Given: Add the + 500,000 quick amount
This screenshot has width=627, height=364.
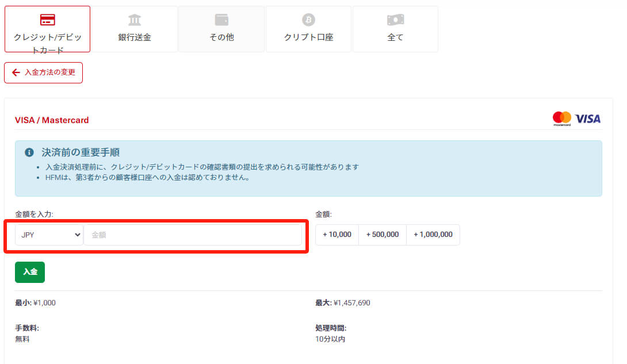Looking at the screenshot, I should (x=383, y=235).
